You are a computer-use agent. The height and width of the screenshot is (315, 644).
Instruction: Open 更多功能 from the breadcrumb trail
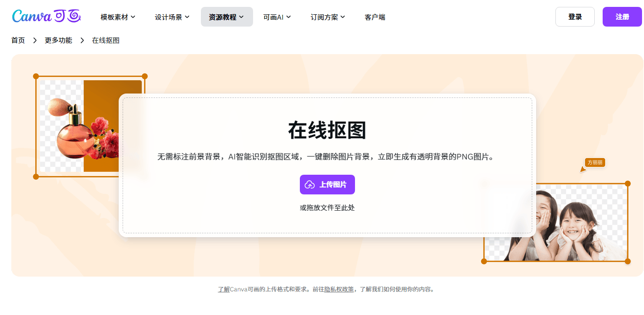point(58,40)
